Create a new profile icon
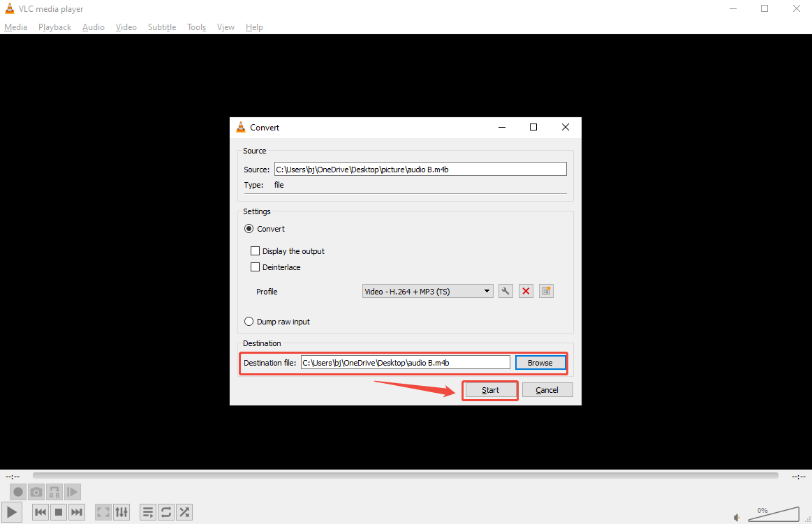This screenshot has height=524, width=812. click(x=546, y=291)
